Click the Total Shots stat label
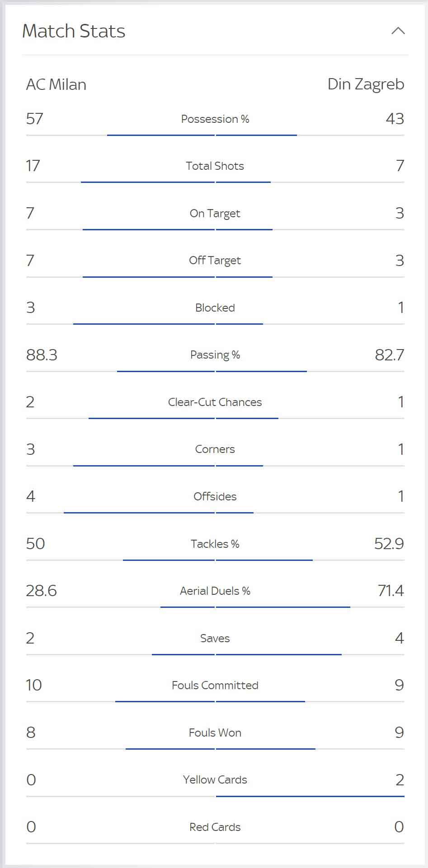This screenshot has height=868, width=428. tap(215, 166)
